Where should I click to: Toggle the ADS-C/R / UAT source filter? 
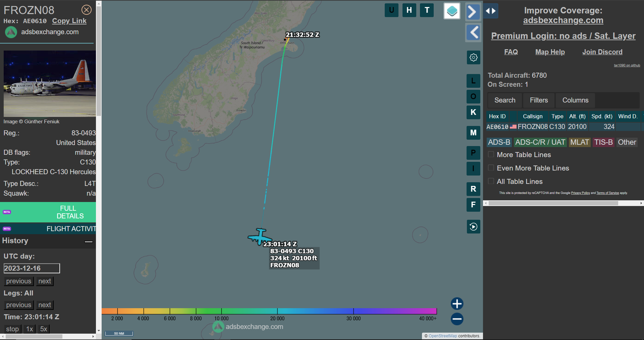pyautogui.click(x=540, y=142)
